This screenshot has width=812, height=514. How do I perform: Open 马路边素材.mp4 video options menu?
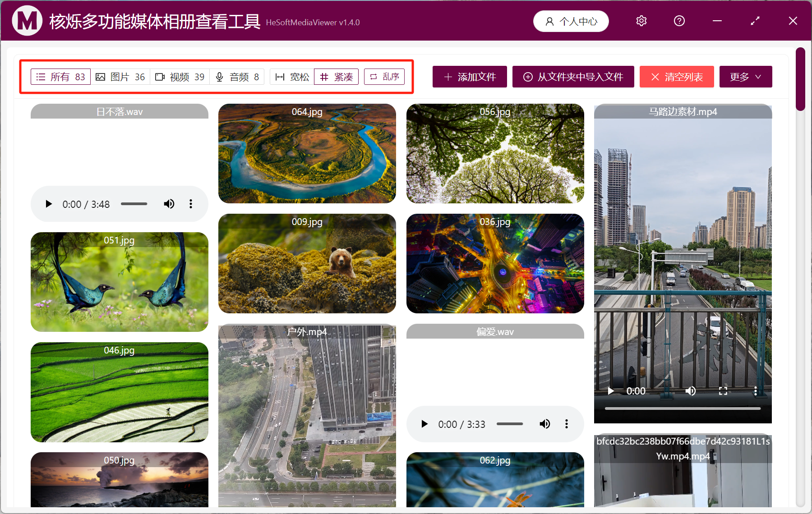[755, 391]
